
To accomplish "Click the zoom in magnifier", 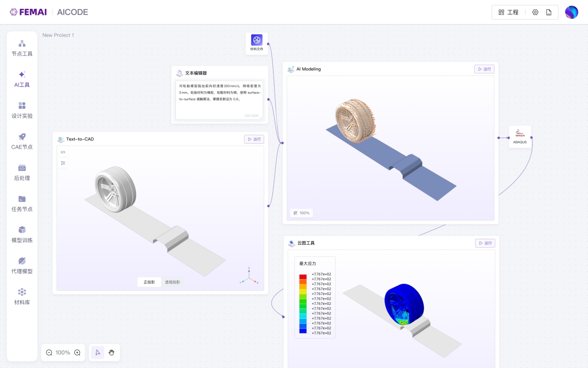I will click(78, 353).
